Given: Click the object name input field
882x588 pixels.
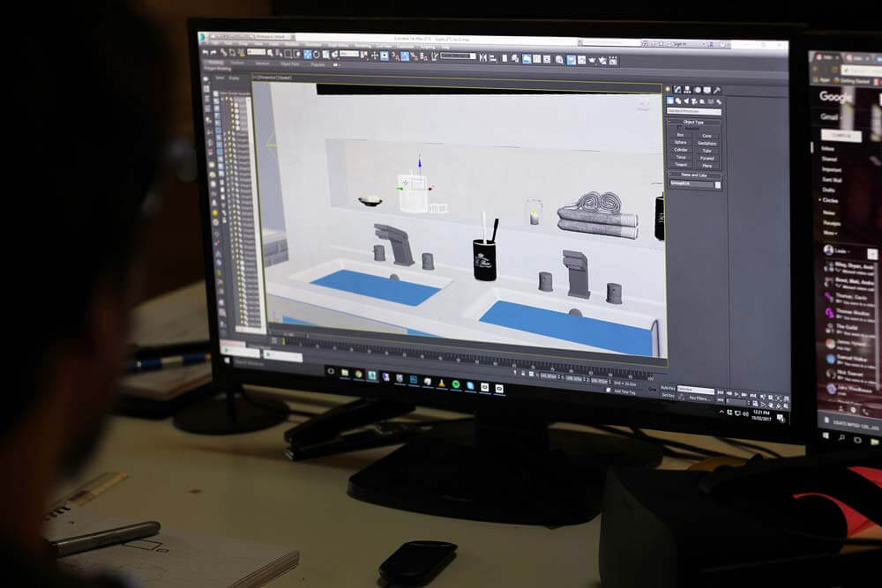Looking at the screenshot, I should click(x=691, y=183).
